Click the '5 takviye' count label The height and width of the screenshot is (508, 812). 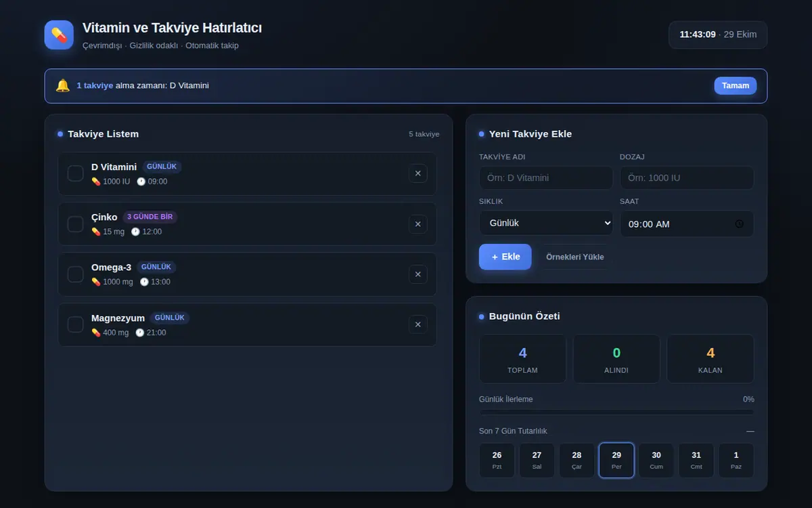424,134
